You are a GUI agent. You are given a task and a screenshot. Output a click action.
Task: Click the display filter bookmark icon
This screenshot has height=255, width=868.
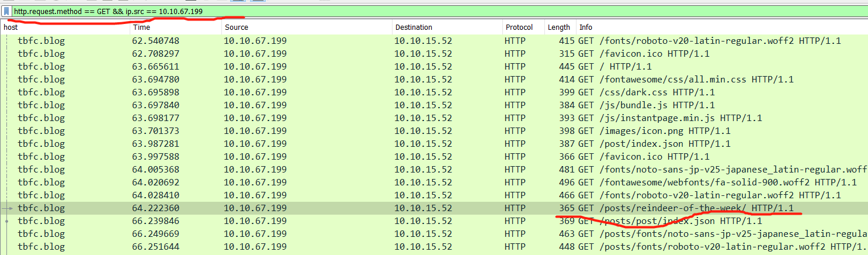point(6,11)
